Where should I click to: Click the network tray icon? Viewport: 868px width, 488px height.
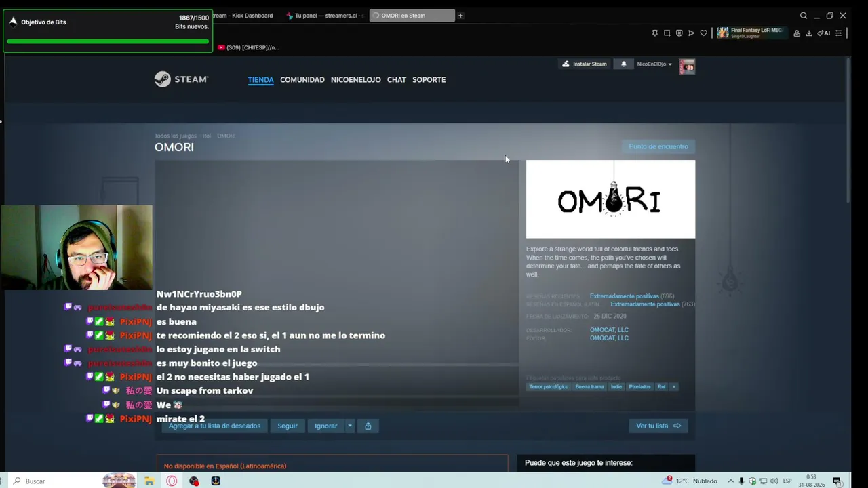(763, 481)
